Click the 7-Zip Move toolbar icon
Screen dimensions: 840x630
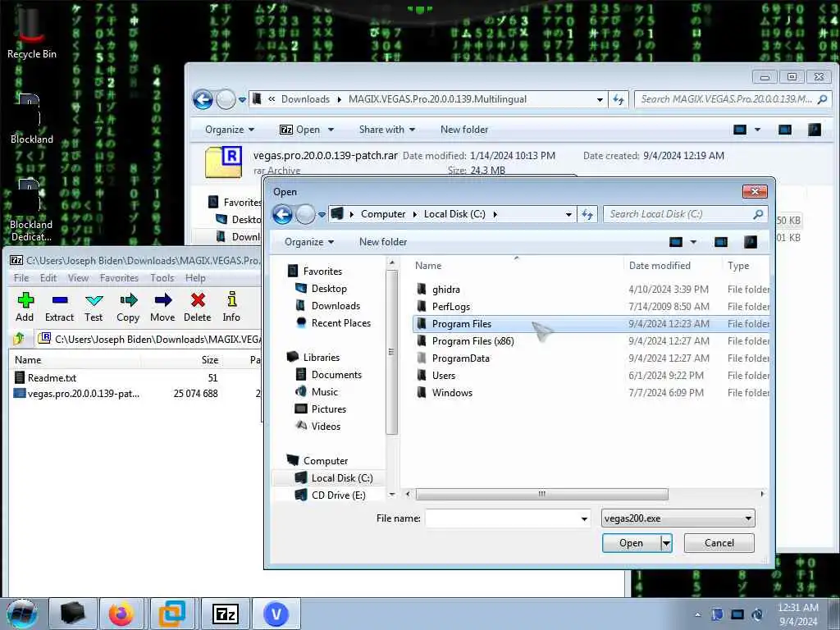pos(162,307)
